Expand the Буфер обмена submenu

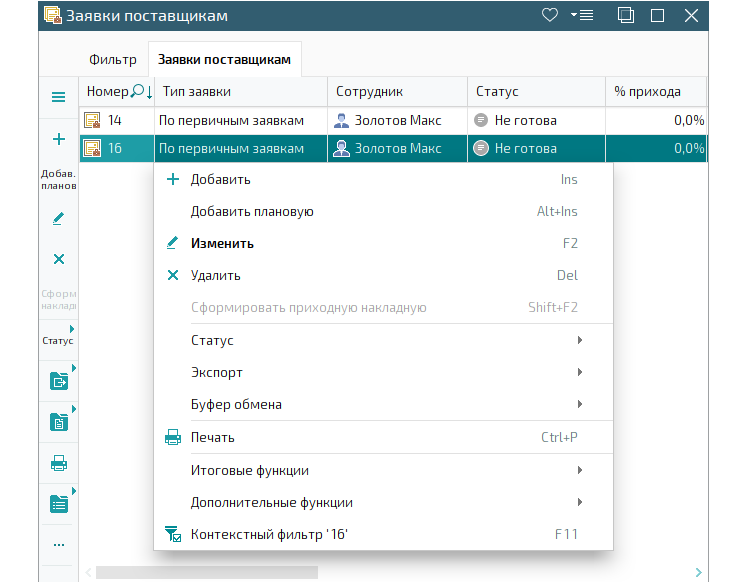(x=386, y=404)
